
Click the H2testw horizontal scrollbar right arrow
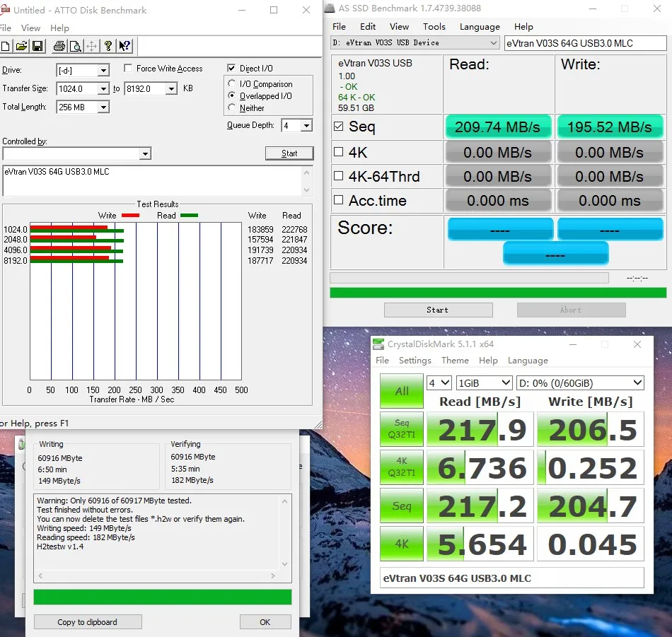[x=272, y=575]
